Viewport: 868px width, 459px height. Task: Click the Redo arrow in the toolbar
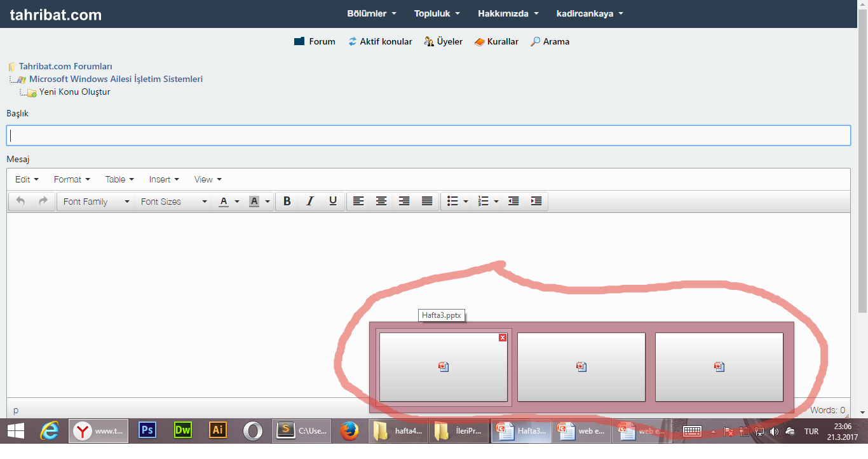[x=43, y=202]
